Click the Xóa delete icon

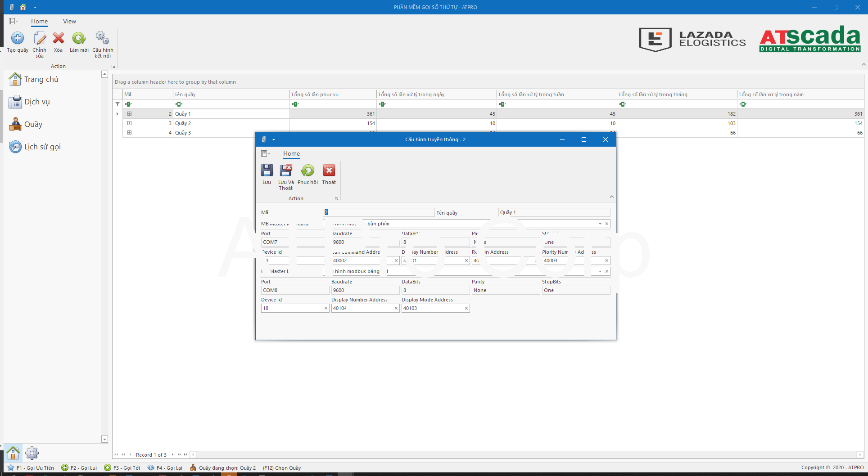tap(58, 38)
